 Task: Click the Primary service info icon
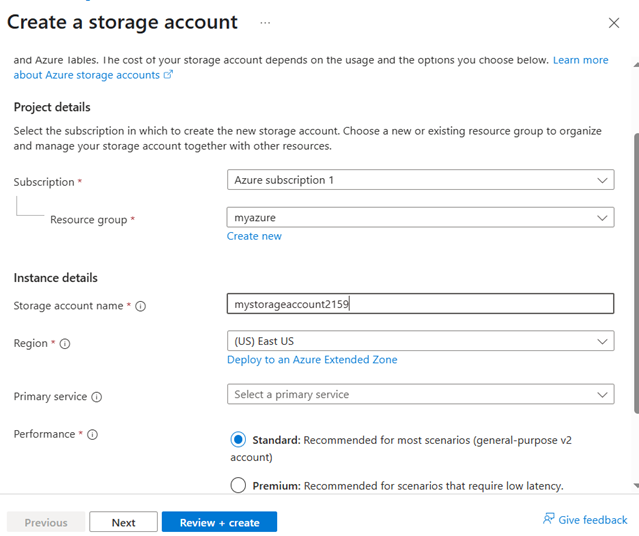coord(97,397)
